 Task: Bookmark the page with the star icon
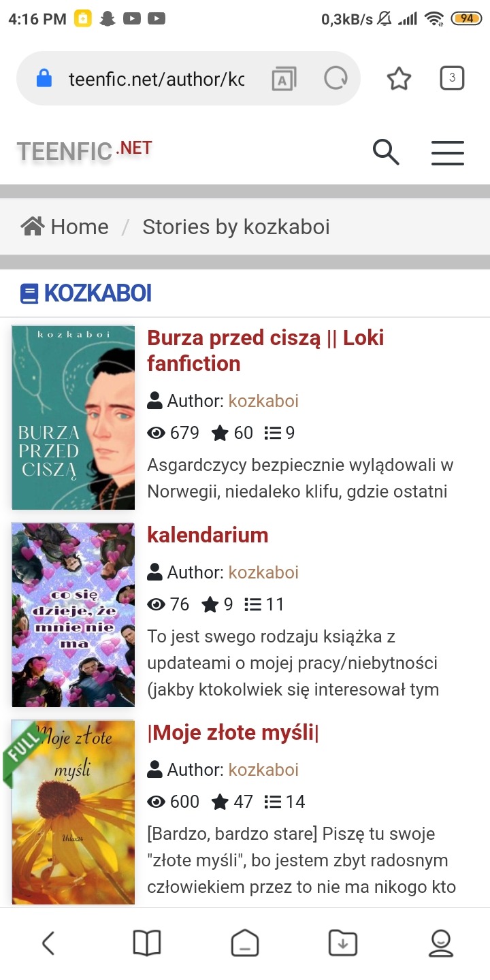[399, 79]
